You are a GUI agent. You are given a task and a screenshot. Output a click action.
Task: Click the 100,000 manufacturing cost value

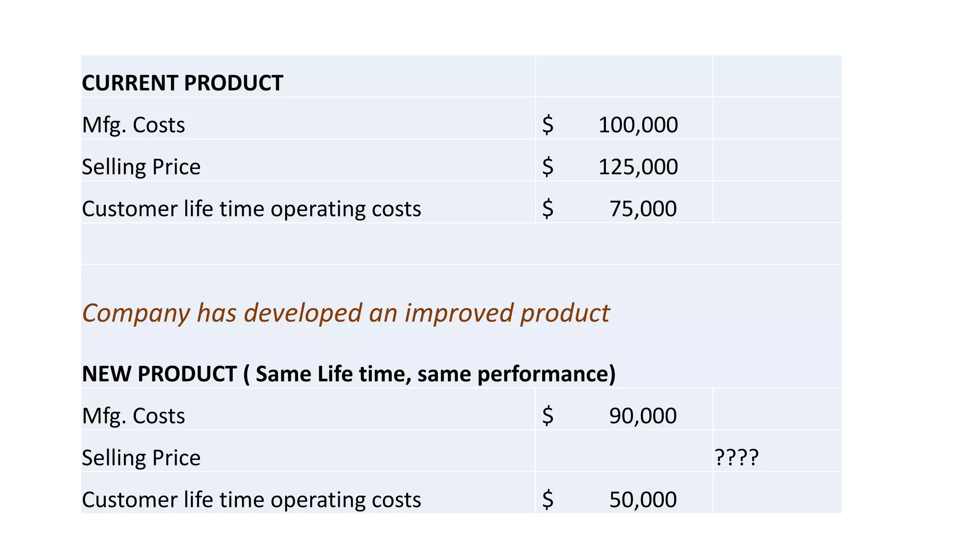[x=638, y=125]
